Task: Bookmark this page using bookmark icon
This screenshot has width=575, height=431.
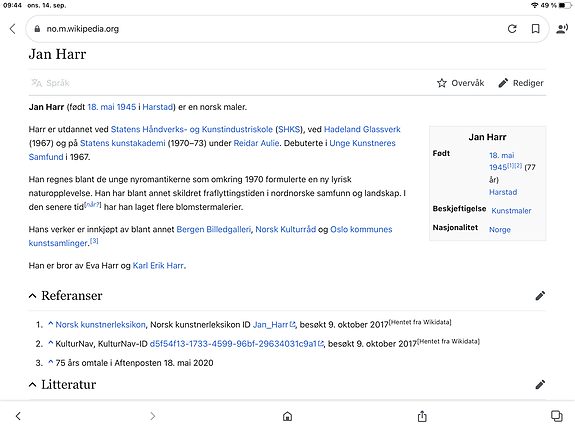Action: click(535, 29)
